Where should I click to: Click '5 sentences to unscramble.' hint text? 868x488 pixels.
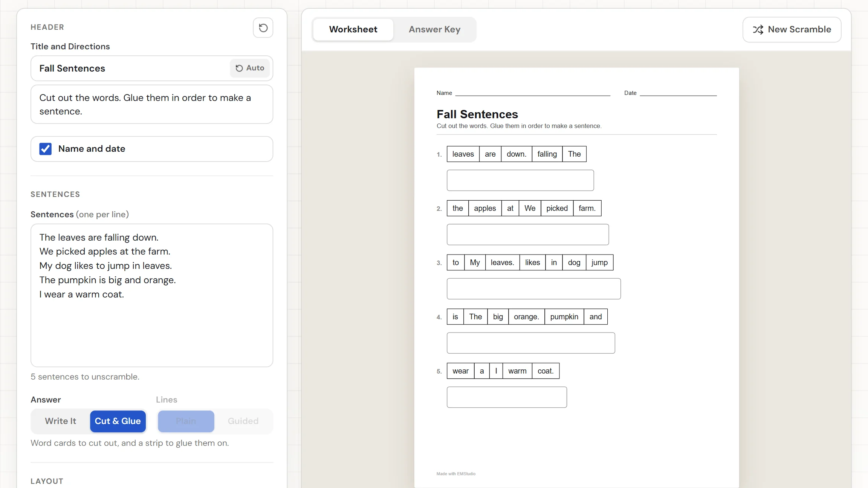click(x=85, y=377)
